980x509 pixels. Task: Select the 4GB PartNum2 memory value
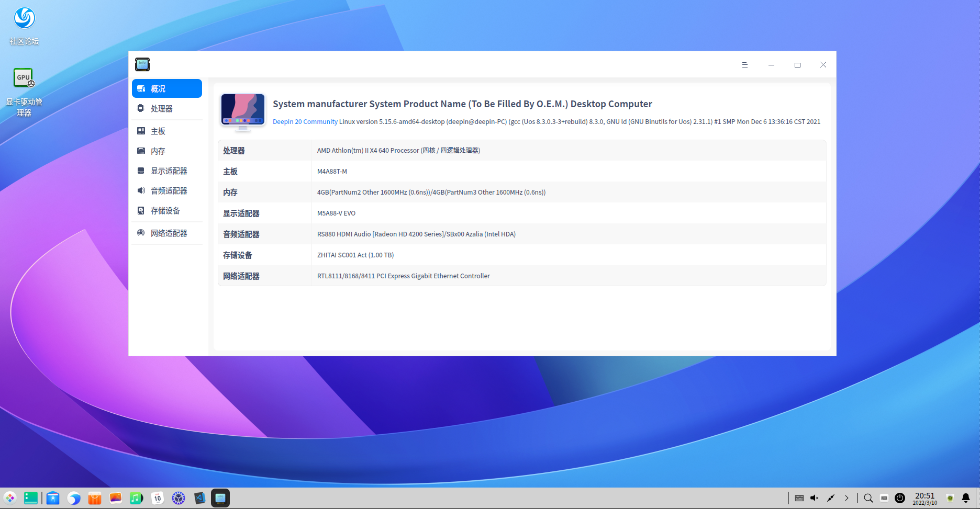[431, 192]
